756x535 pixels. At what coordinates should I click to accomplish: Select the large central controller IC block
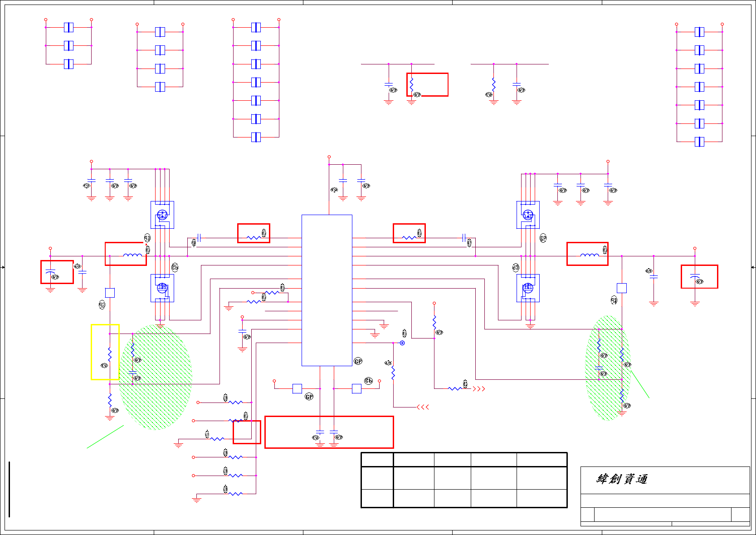pos(327,290)
